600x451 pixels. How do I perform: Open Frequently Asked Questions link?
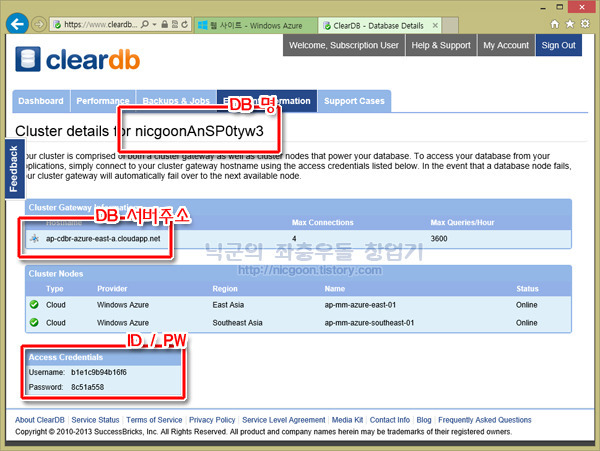(x=484, y=420)
